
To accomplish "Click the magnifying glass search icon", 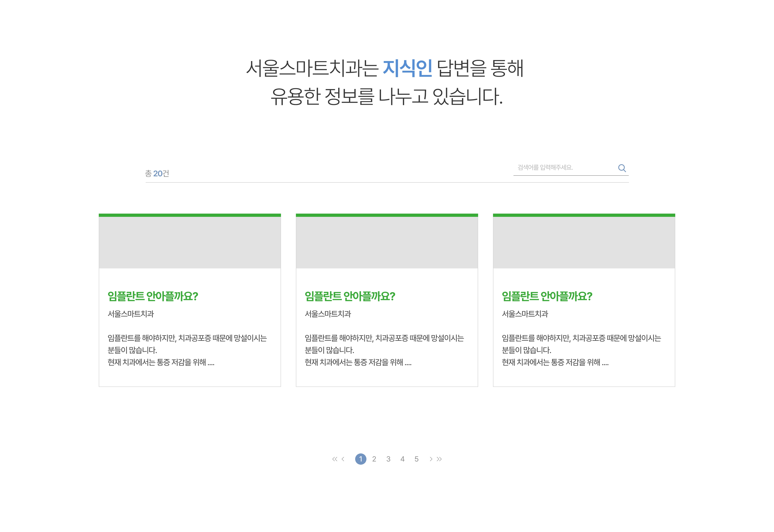I will 622,168.
